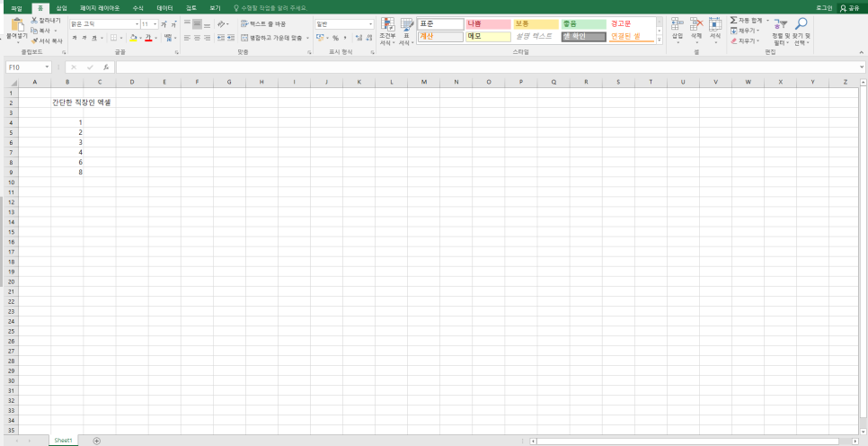Open font color dropdown arrow
Image resolution: width=868 pixels, height=446 pixels.
pos(155,39)
